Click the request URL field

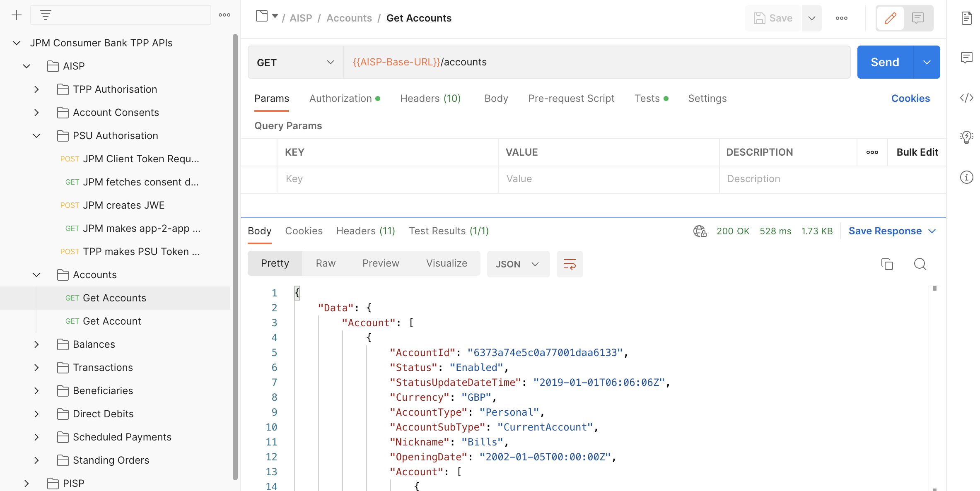596,62
